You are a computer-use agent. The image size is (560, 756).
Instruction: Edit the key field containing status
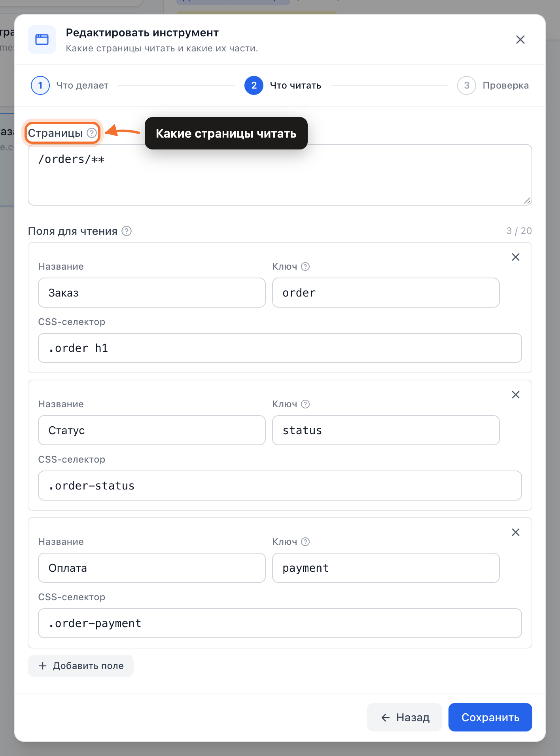click(x=386, y=430)
